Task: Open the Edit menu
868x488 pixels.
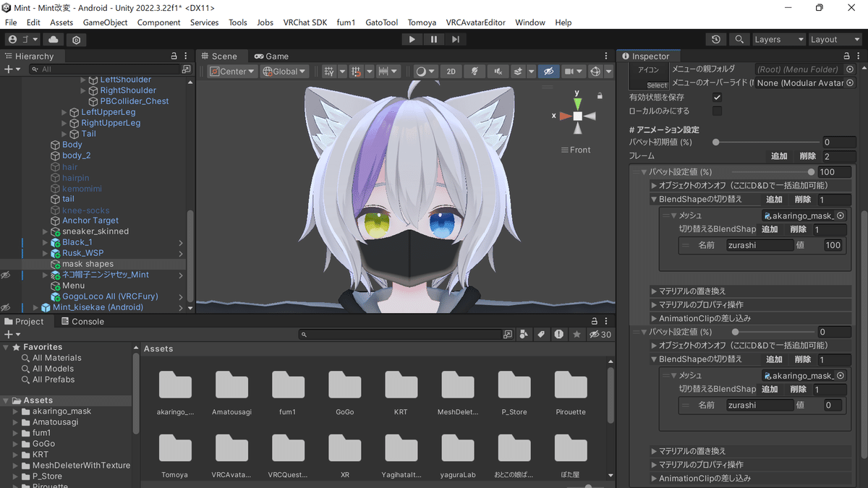Action: point(33,22)
